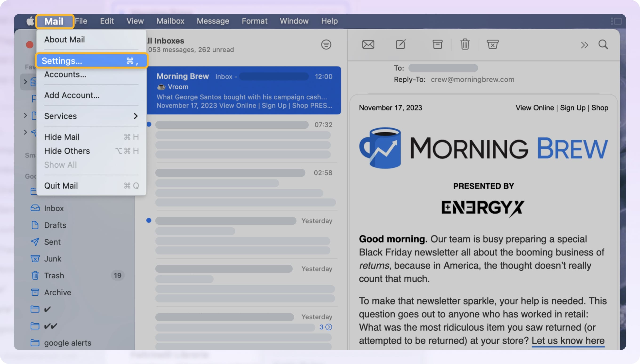Open the Format menu
Screen dimensions: 640x364
coord(254,21)
